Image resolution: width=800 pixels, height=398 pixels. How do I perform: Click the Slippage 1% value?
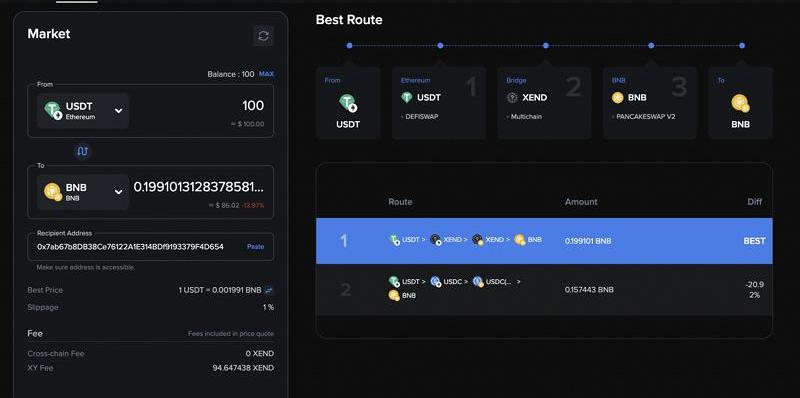click(269, 307)
